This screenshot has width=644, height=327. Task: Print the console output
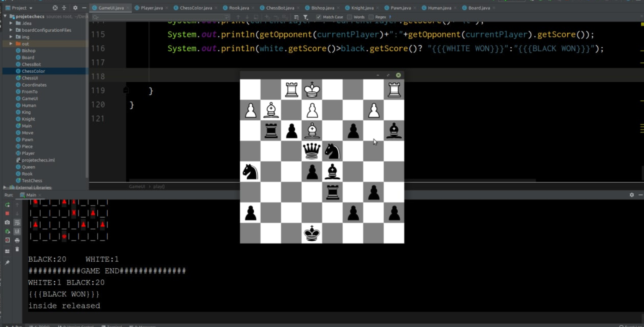[x=17, y=240]
